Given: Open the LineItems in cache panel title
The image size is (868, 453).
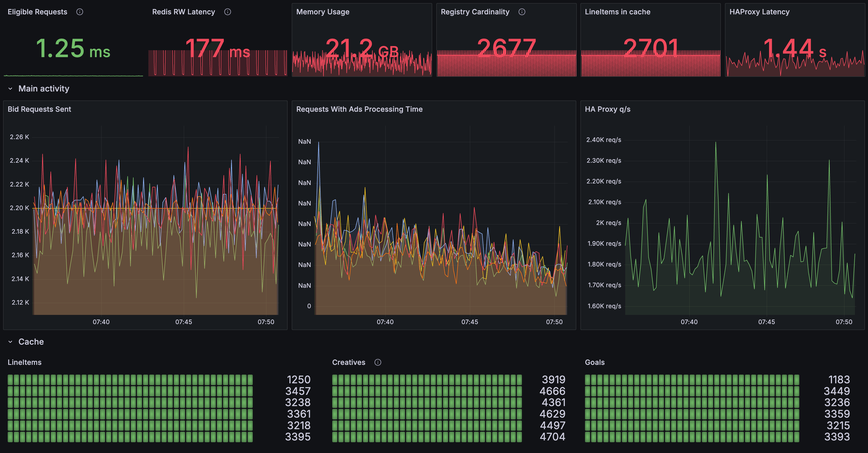Looking at the screenshot, I should coord(617,12).
